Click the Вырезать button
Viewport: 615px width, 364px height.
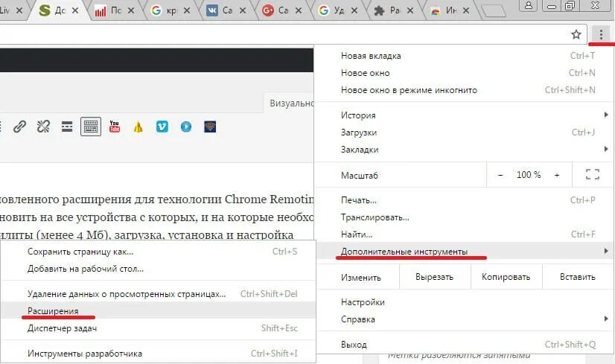(x=435, y=277)
